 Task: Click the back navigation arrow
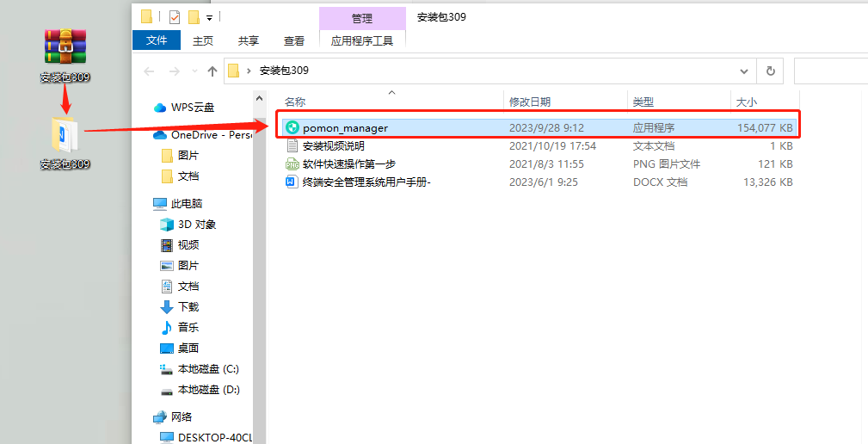pos(148,71)
